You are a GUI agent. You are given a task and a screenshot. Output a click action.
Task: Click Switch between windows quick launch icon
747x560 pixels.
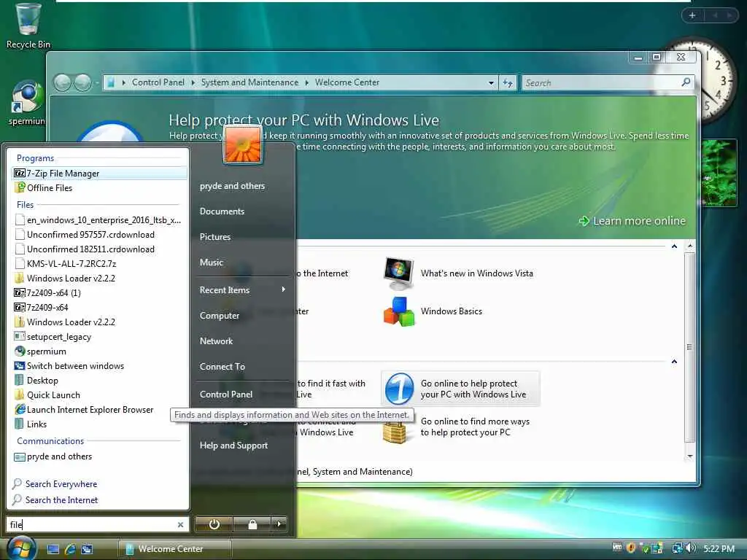click(x=87, y=550)
